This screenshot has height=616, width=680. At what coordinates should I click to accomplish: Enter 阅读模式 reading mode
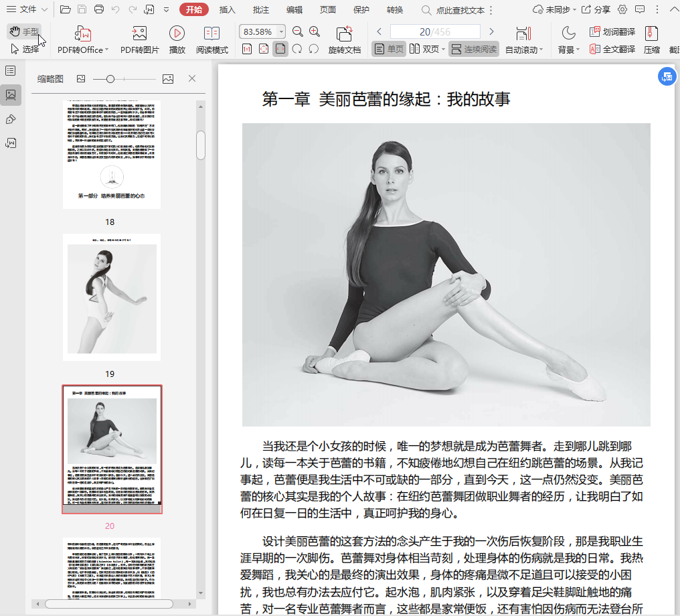[x=212, y=40]
